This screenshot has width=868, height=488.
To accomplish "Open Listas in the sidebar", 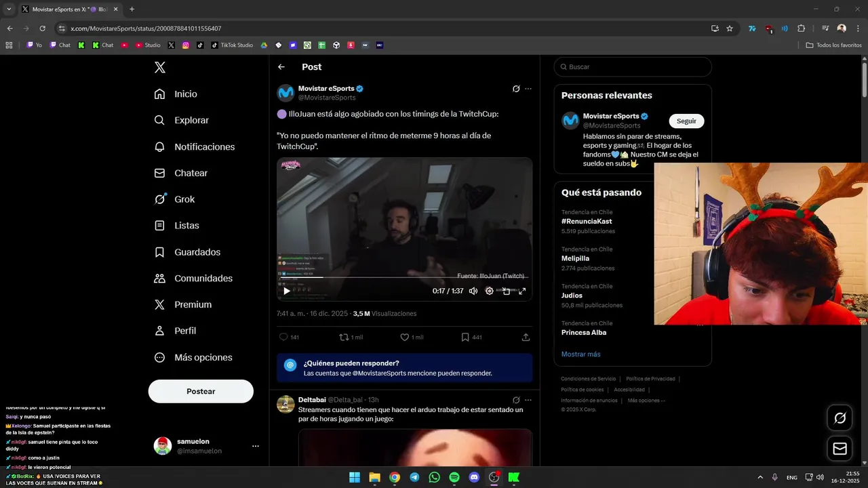I will coord(176,226).
